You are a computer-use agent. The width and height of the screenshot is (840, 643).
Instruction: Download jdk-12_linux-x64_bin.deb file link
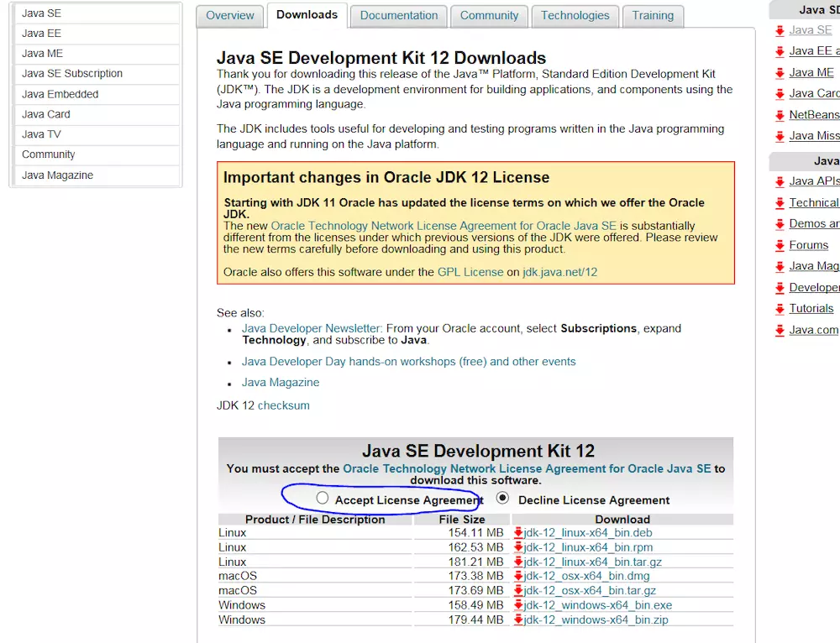click(x=588, y=533)
